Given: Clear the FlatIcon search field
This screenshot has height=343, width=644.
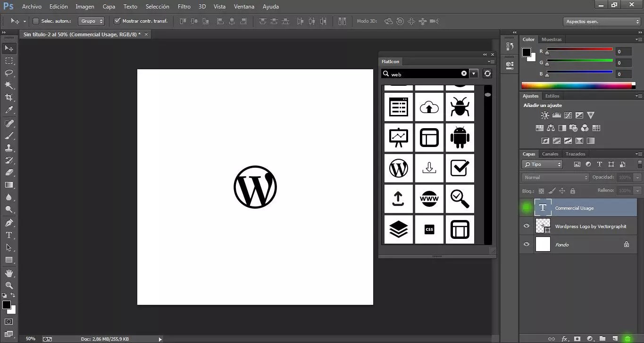Looking at the screenshot, I should pos(464,73).
